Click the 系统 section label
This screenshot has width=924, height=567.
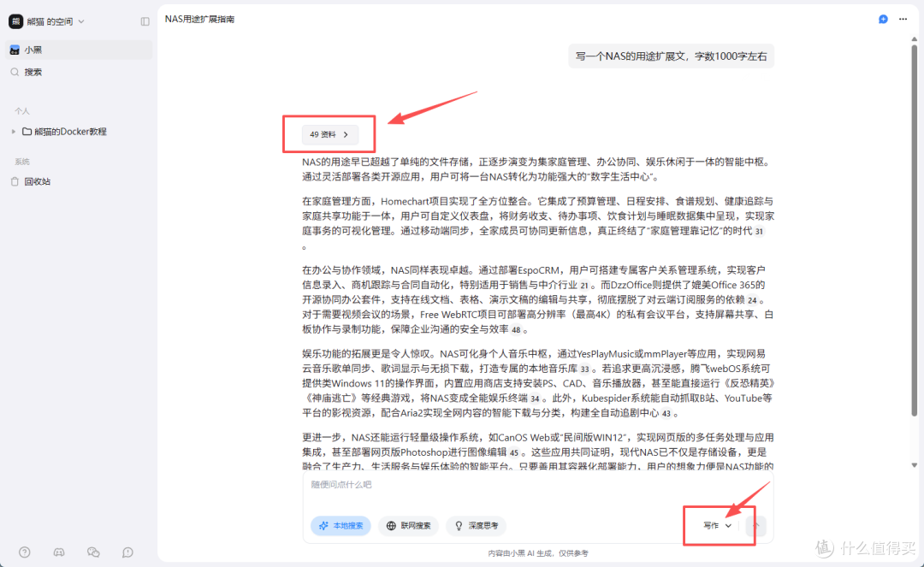[21, 162]
